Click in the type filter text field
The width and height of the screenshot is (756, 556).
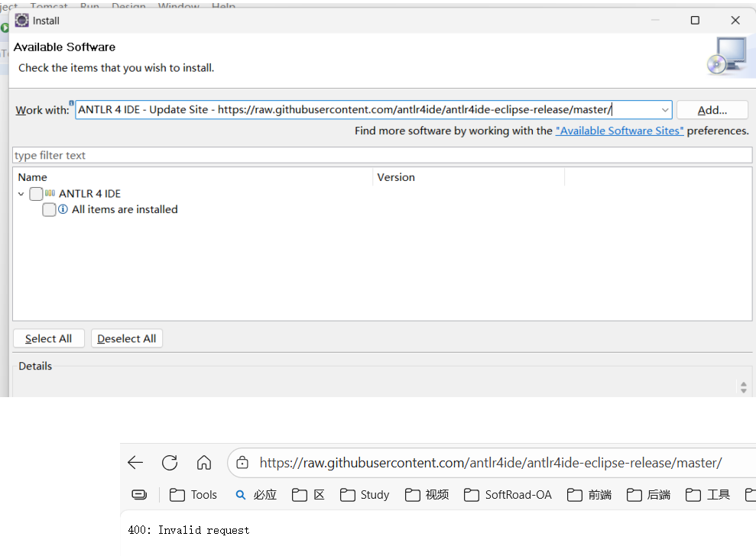[382, 155]
